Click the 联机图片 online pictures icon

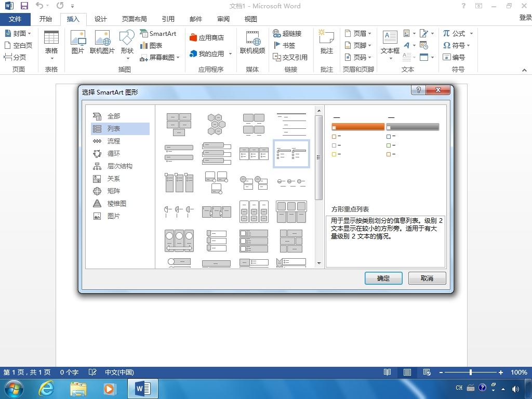tap(102, 43)
